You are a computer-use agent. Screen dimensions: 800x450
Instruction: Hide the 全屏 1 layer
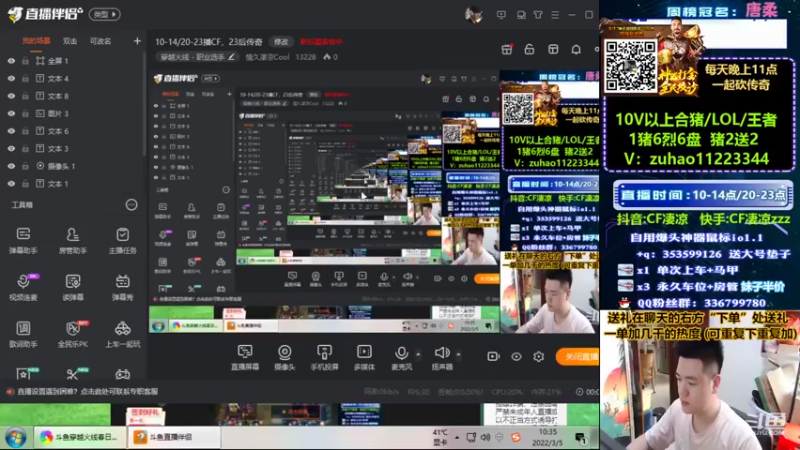(11, 61)
